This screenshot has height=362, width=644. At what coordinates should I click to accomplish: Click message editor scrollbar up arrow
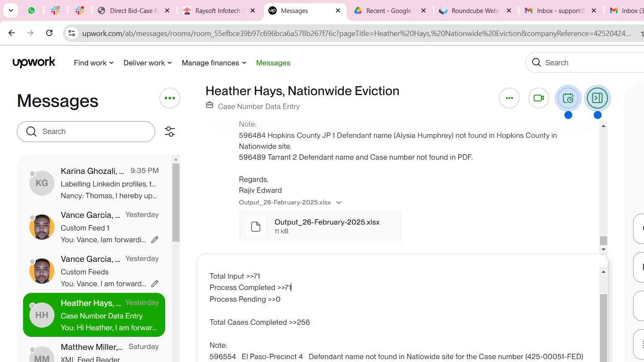click(603, 271)
